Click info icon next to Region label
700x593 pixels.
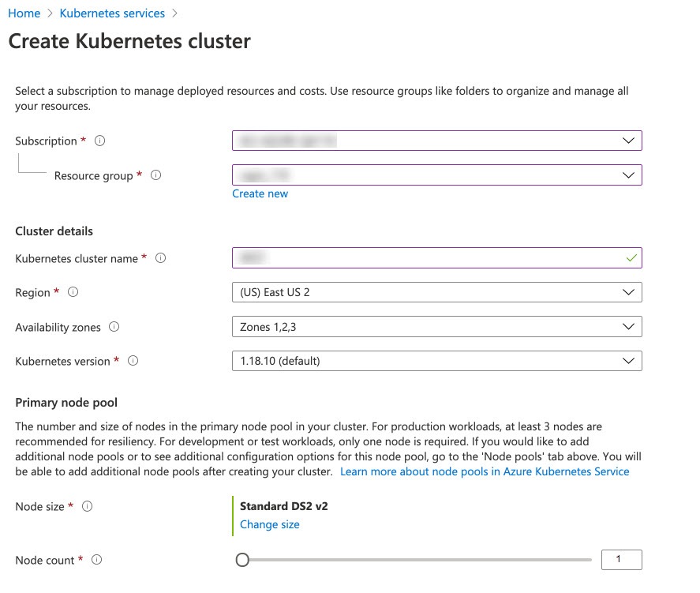tap(73, 292)
